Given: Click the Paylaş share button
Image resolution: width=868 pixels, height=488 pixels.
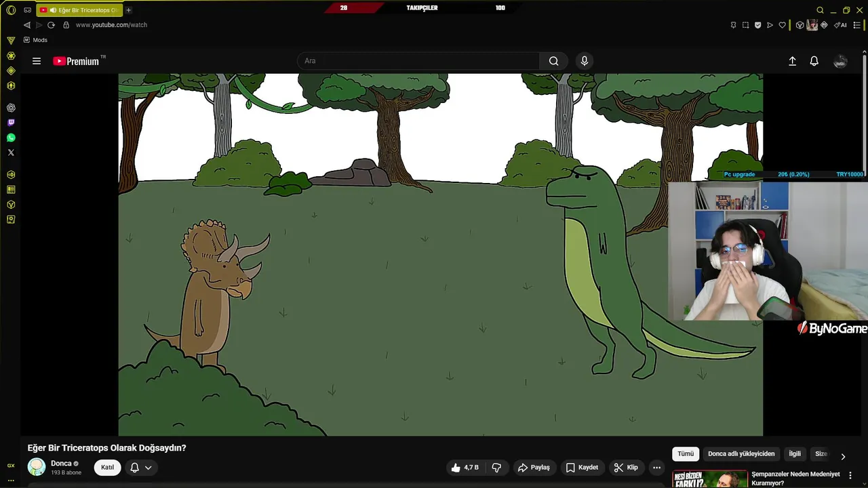Looking at the screenshot, I should [534, 468].
